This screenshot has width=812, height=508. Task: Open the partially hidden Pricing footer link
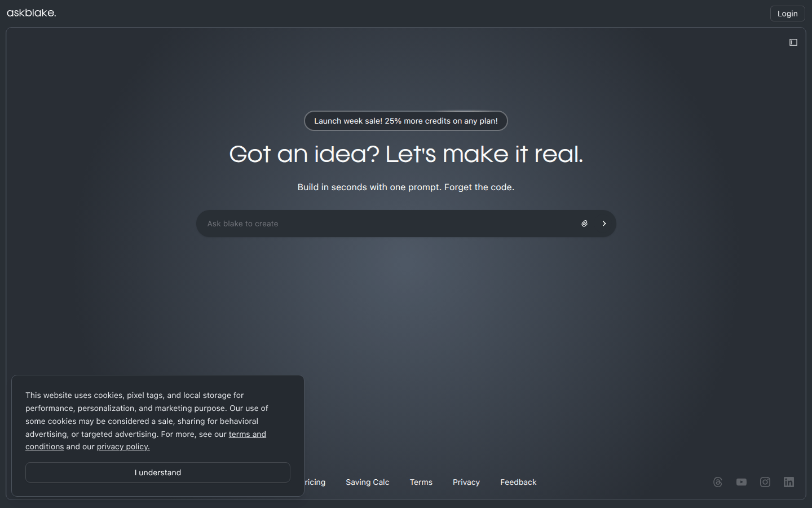pyautogui.click(x=315, y=482)
